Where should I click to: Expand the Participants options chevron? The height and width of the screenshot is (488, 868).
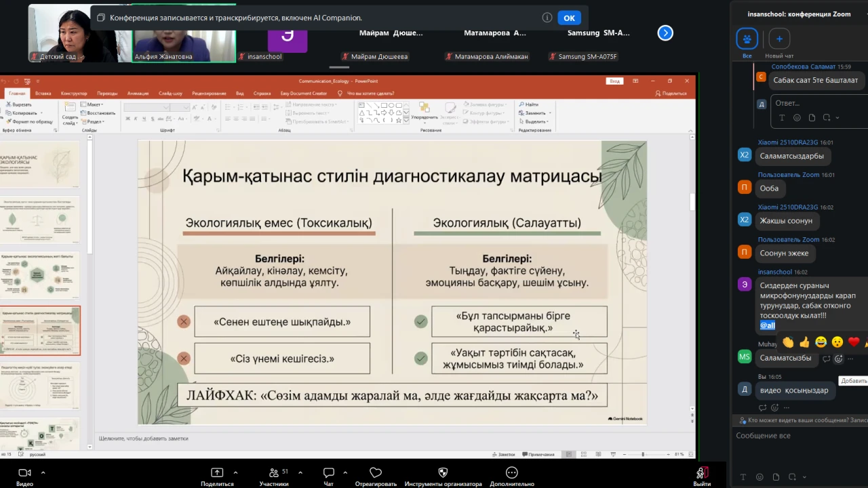click(300, 472)
